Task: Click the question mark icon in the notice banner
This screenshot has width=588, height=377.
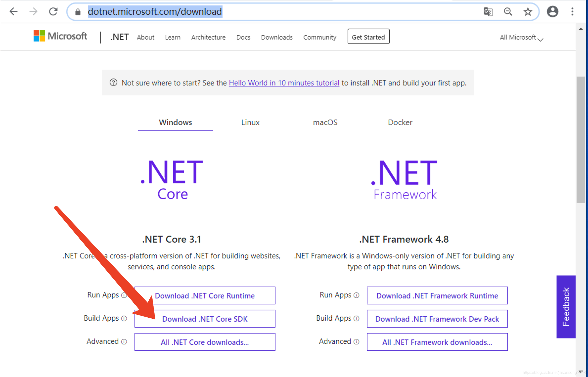Action: coord(113,83)
